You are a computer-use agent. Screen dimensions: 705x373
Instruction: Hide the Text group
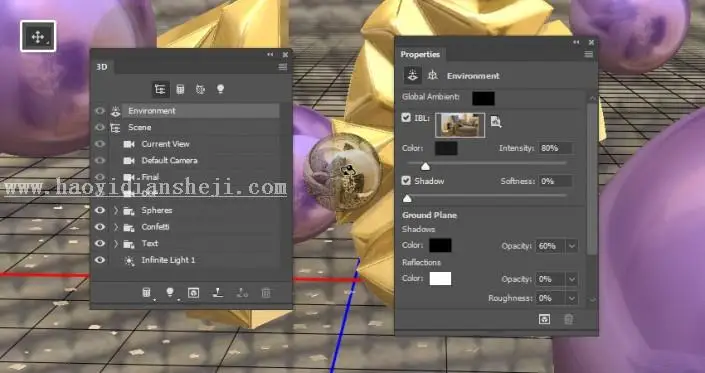(x=100, y=243)
